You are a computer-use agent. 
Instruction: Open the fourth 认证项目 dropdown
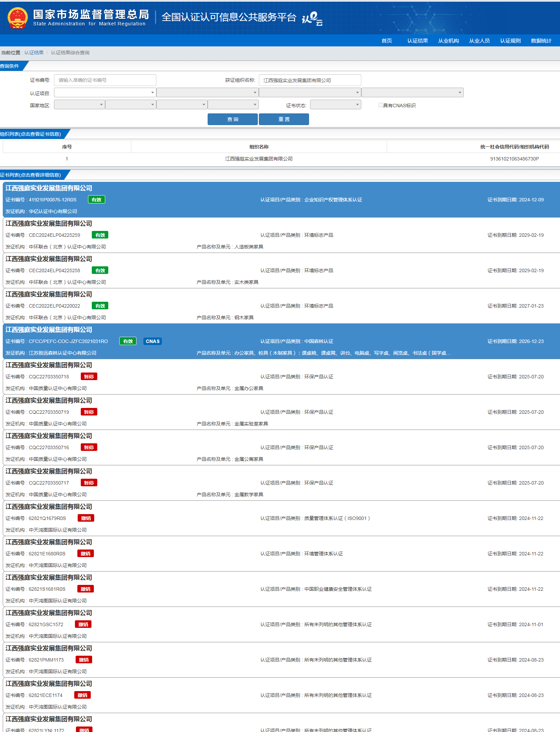pyautogui.click(x=413, y=92)
